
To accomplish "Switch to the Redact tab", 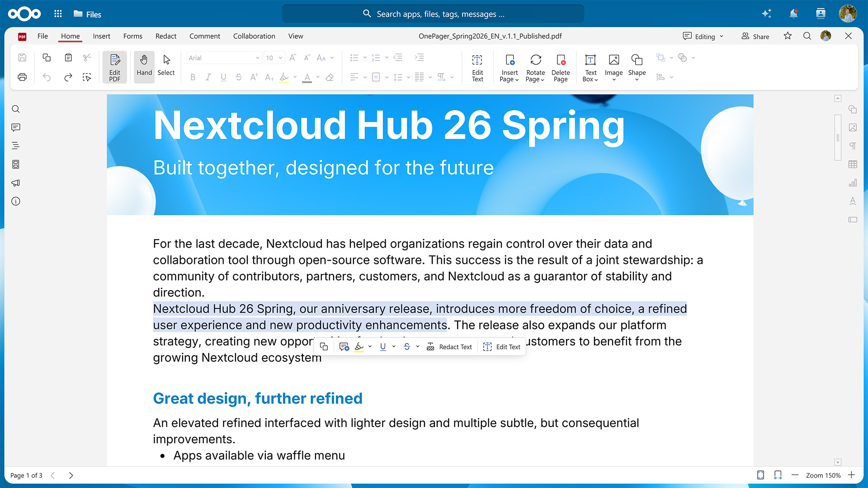I will pyautogui.click(x=166, y=36).
